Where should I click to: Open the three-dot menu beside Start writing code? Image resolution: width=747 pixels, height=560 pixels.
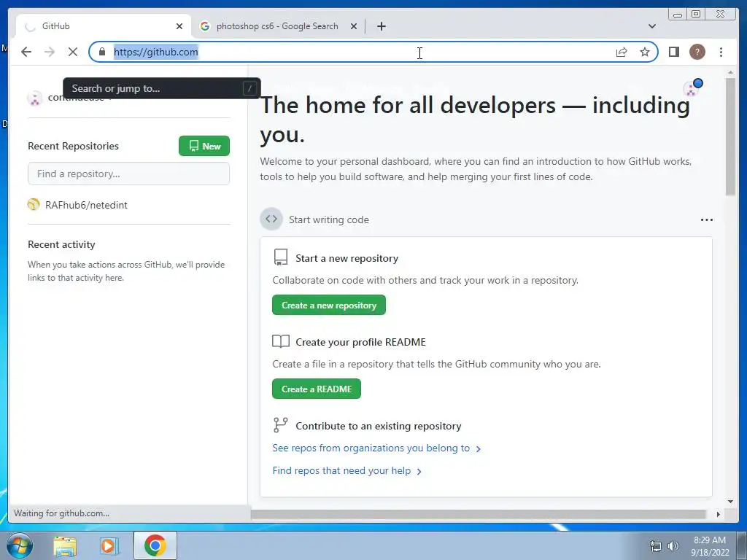point(706,219)
